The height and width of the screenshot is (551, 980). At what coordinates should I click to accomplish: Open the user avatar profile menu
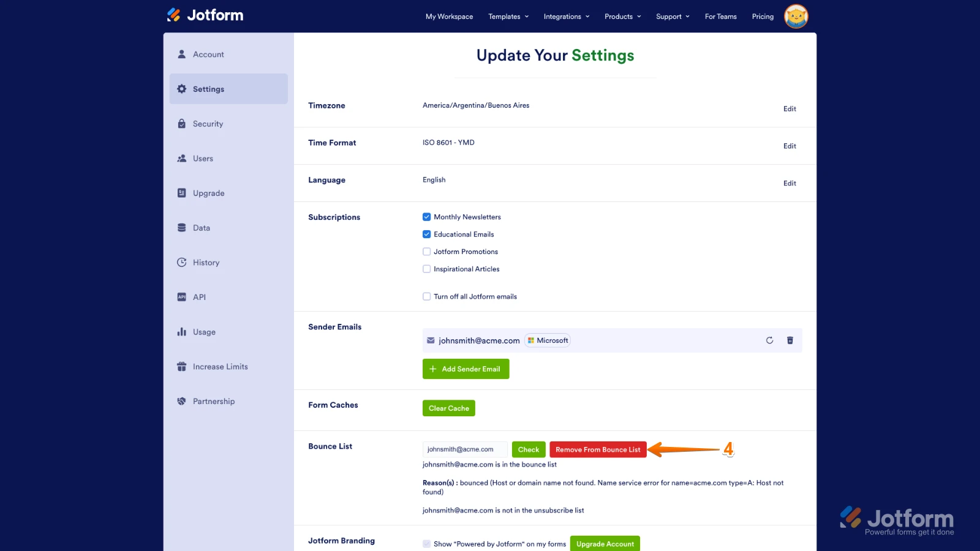pos(796,17)
